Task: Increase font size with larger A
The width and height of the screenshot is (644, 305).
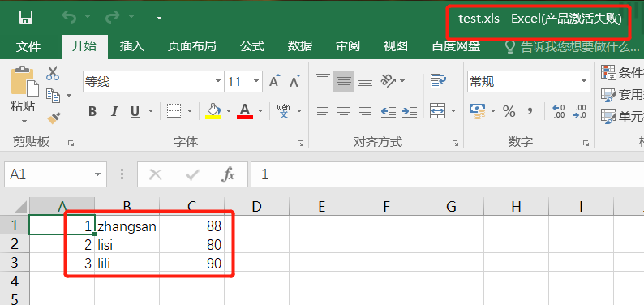Action: pos(275,81)
